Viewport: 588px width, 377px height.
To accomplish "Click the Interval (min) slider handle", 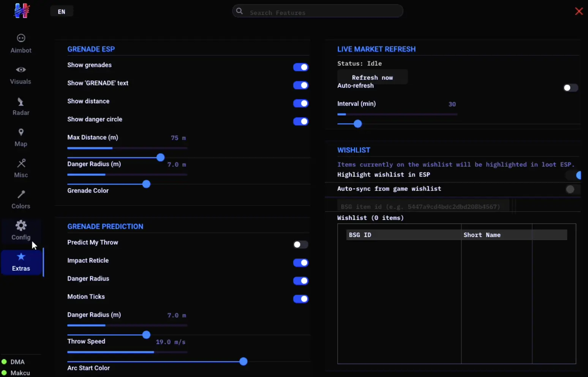I will click(x=357, y=124).
